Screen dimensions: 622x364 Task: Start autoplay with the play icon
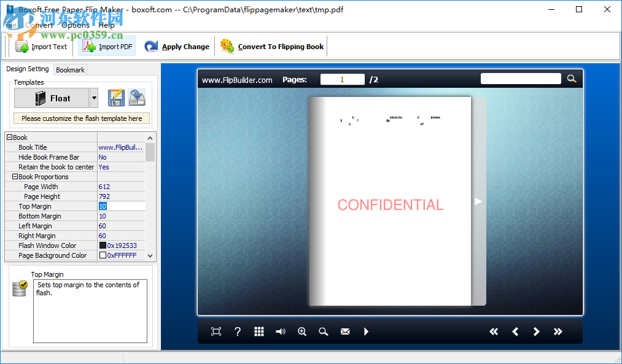(x=367, y=331)
